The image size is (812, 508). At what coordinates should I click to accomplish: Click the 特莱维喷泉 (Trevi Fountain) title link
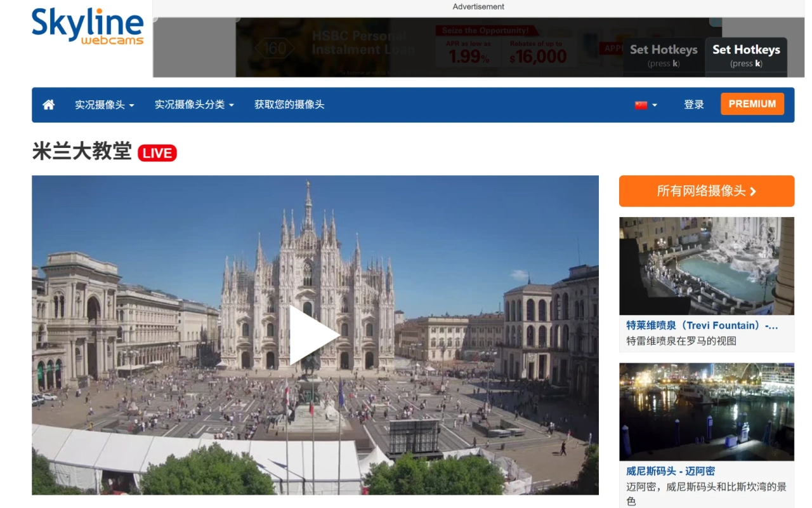702,325
